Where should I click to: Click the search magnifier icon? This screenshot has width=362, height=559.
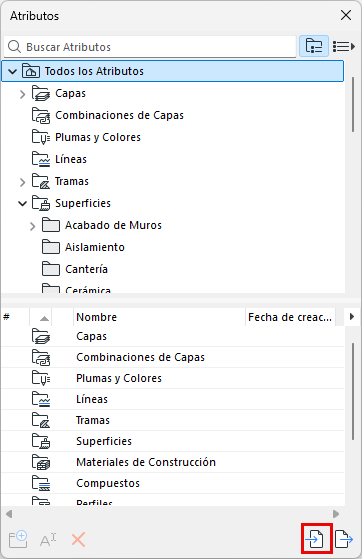coord(14,47)
